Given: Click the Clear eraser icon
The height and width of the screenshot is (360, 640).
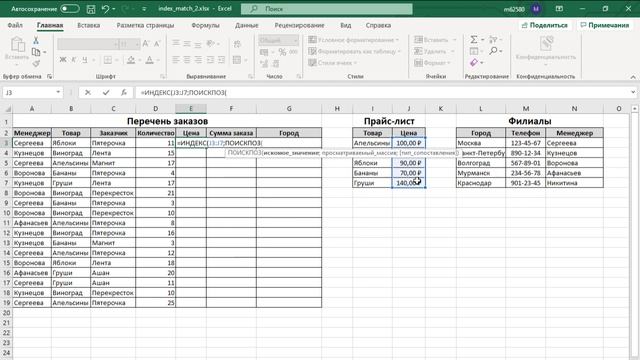Looking at the screenshot, I should tap(473, 62).
